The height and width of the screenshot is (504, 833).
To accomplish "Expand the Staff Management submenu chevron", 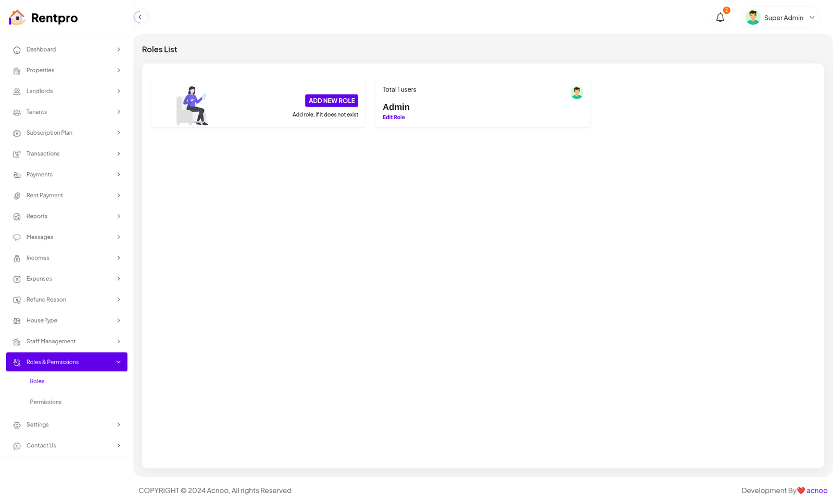I will 118,341.
